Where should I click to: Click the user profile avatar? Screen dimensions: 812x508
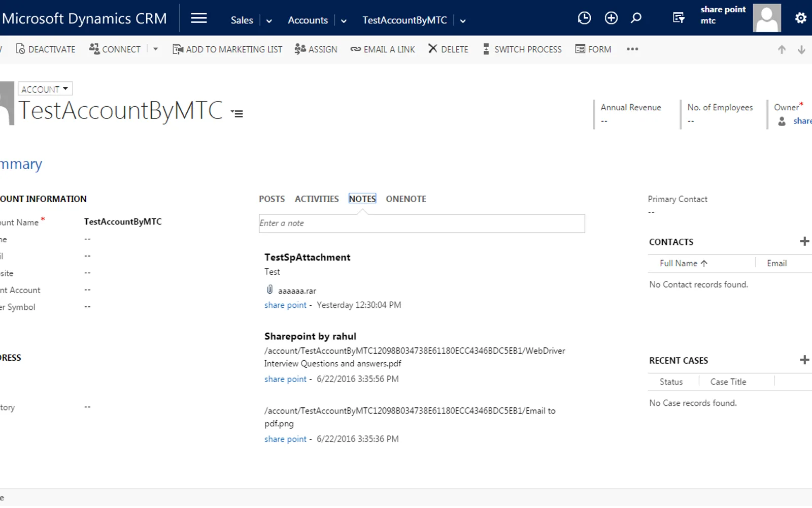click(x=767, y=18)
